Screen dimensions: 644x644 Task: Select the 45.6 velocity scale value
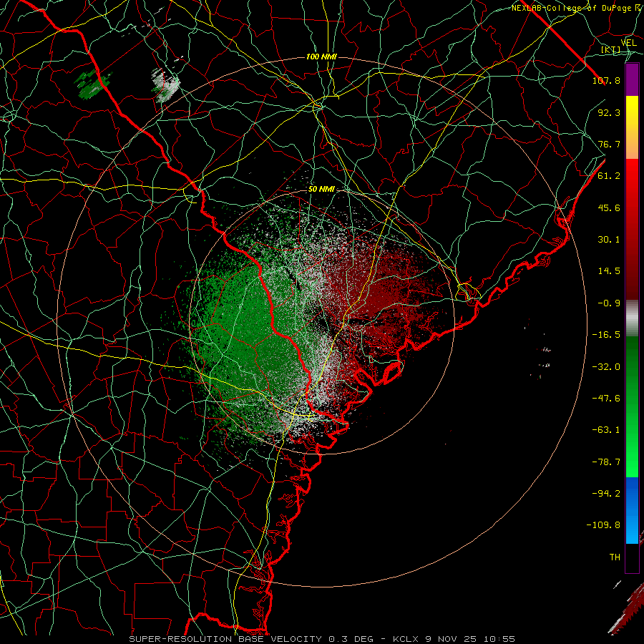coord(609,208)
